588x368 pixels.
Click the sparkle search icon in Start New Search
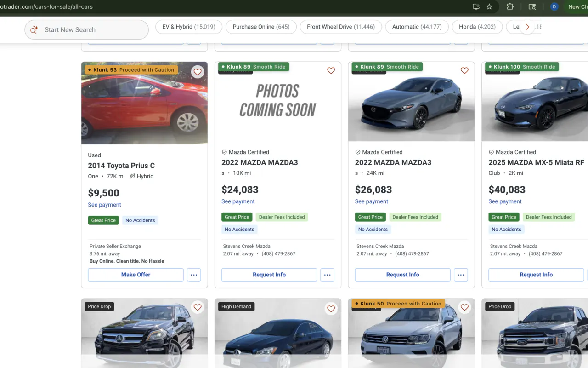pos(34,30)
